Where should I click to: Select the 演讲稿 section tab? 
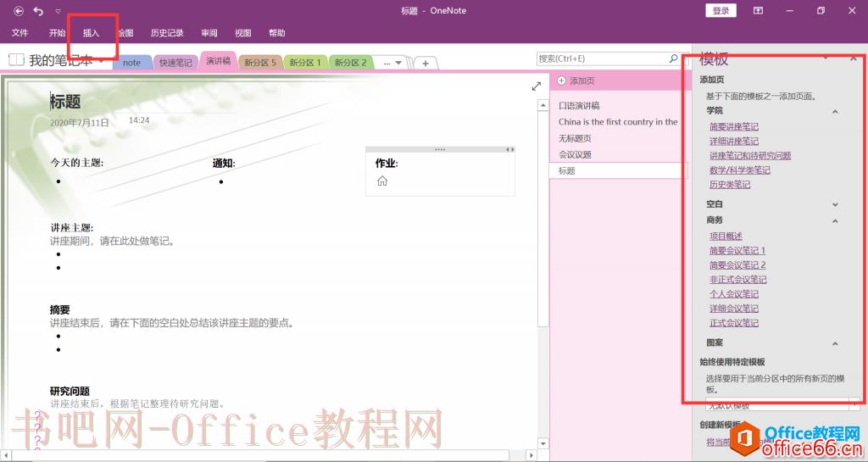pyautogui.click(x=218, y=61)
